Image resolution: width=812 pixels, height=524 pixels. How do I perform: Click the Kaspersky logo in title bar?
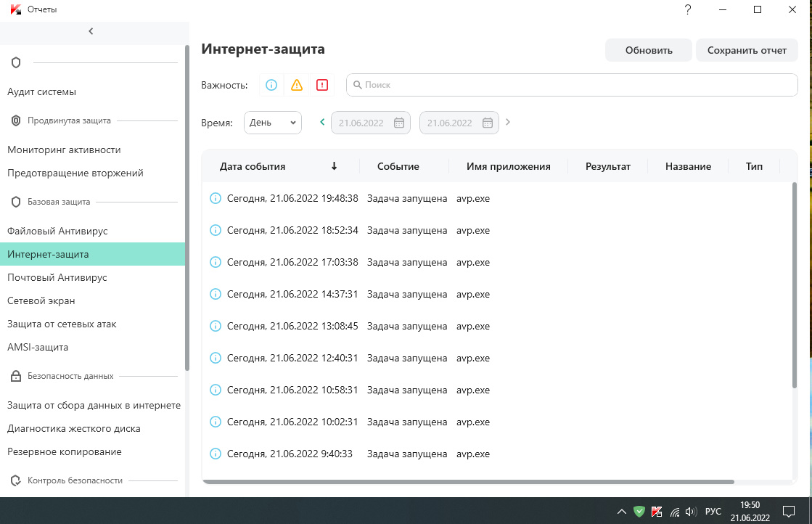coord(15,9)
